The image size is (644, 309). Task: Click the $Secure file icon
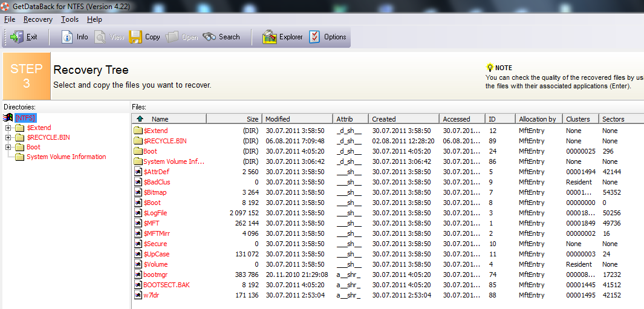(x=138, y=244)
